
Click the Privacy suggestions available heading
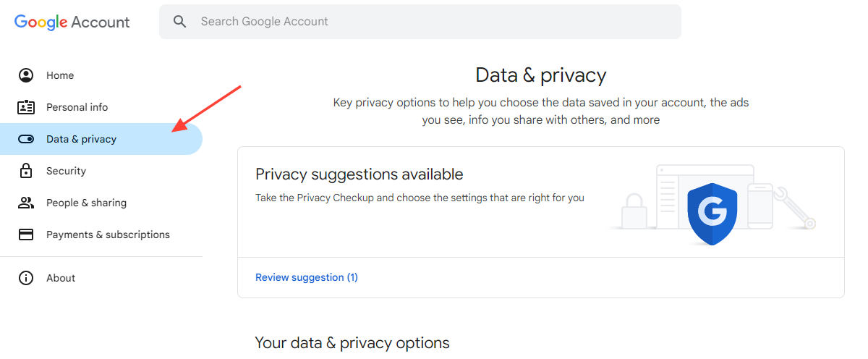point(359,174)
